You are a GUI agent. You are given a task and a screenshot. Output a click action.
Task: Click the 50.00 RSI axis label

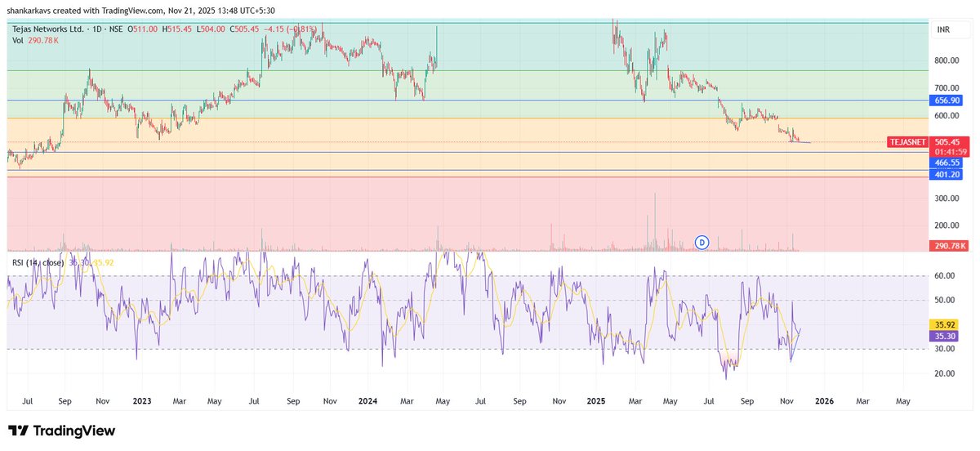pos(944,301)
